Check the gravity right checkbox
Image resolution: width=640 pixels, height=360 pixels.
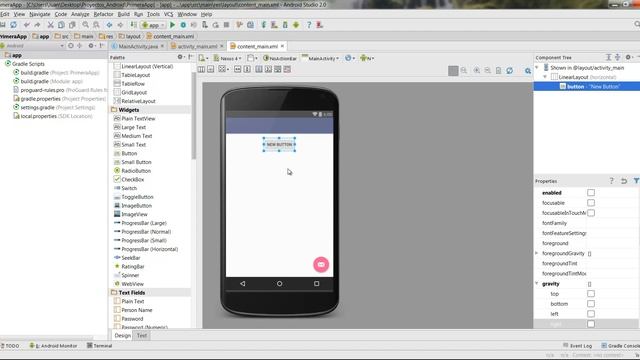pos(591,324)
